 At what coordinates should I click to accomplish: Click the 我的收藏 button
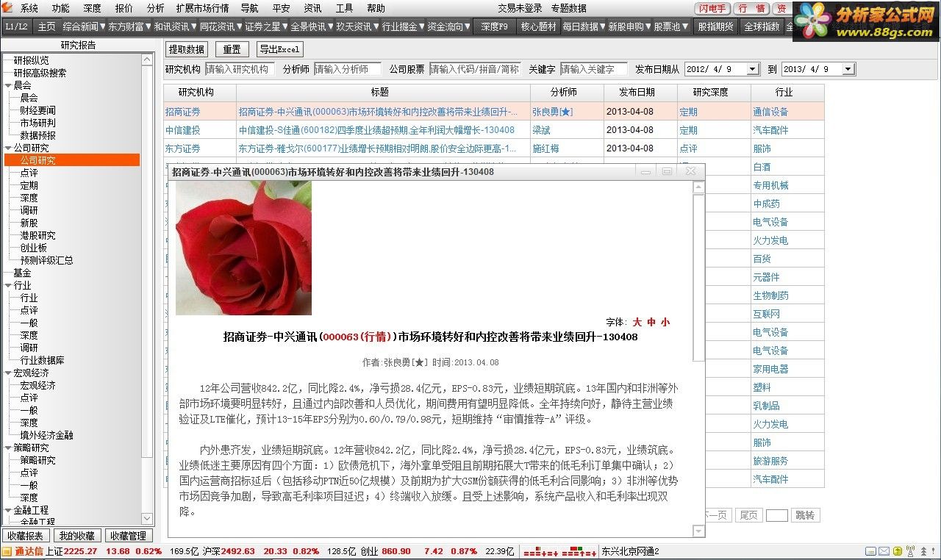(76, 536)
